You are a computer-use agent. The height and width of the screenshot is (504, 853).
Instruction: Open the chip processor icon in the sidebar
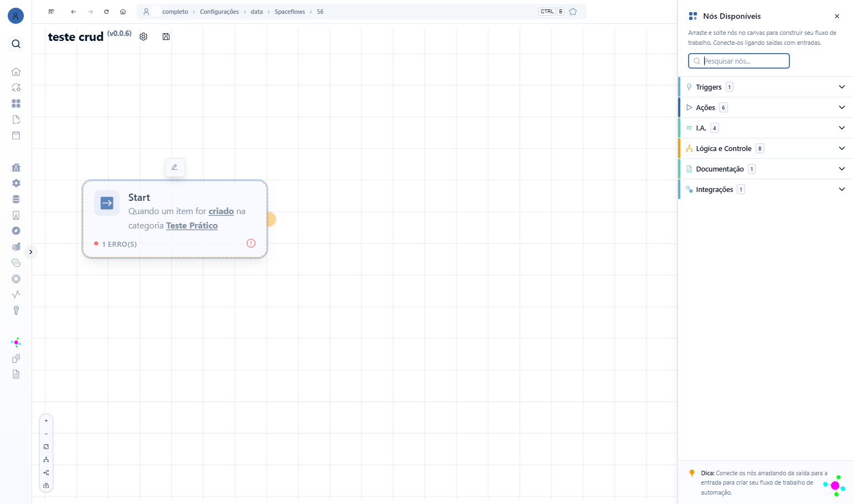[x=16, y=279]
